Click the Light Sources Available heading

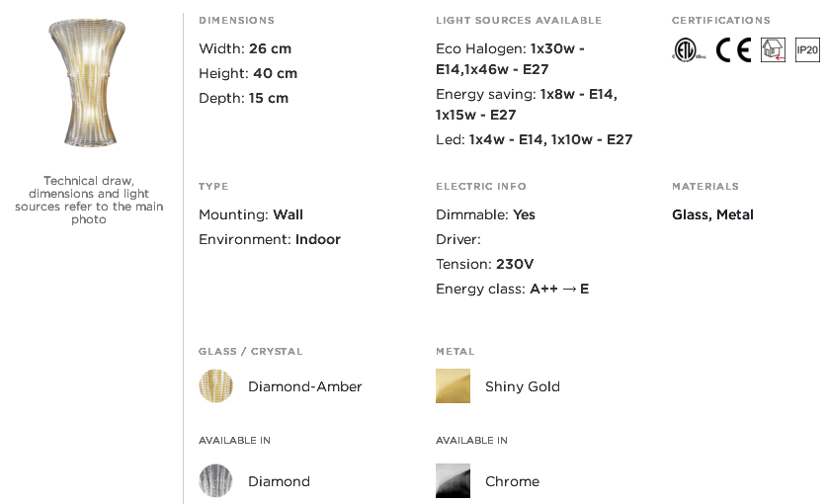(519, 21)
